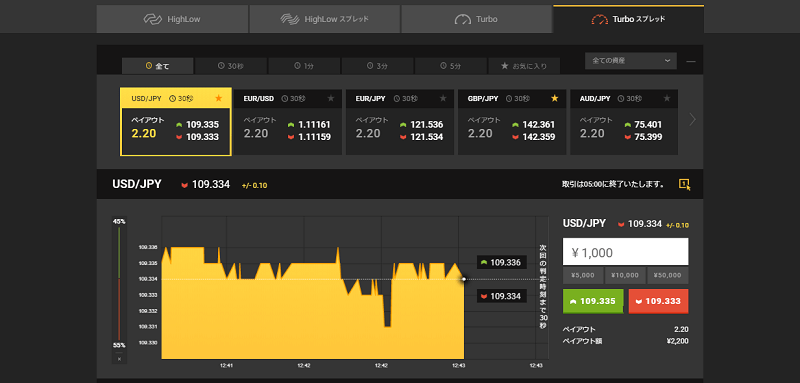The image size is (800, 383).
Task: Unfavorite GBP/JPY with its star
Action: (555, 98)
